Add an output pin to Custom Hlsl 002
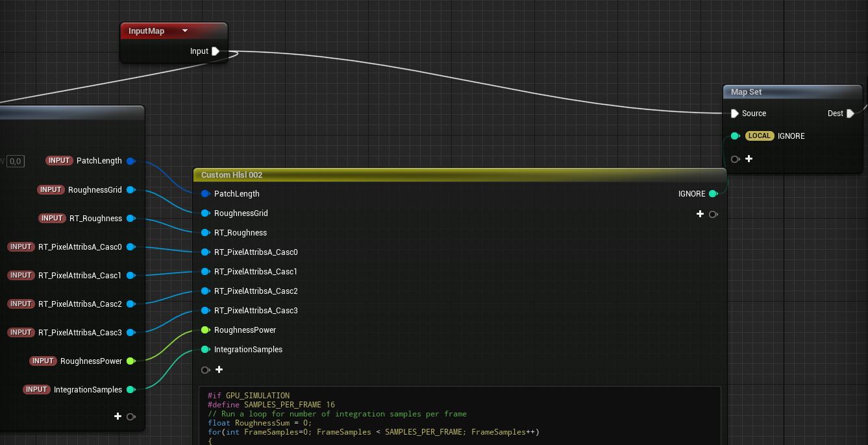Screen dimensions: 868x445 [x=700, y=214]
